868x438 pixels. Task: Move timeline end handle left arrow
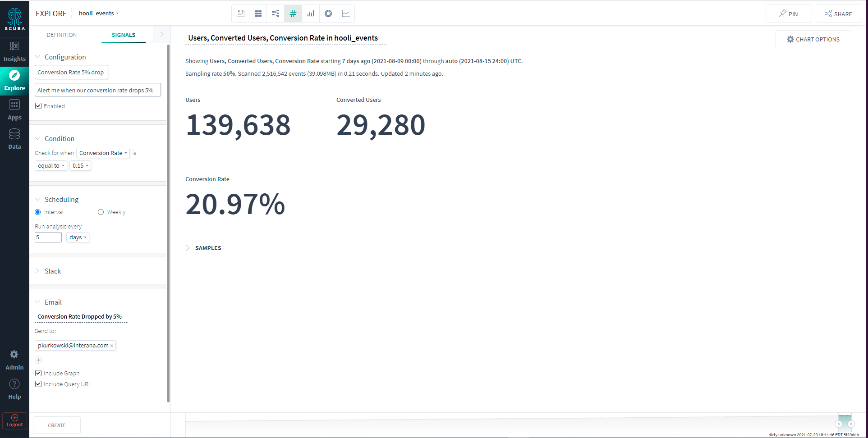(851, 424)
